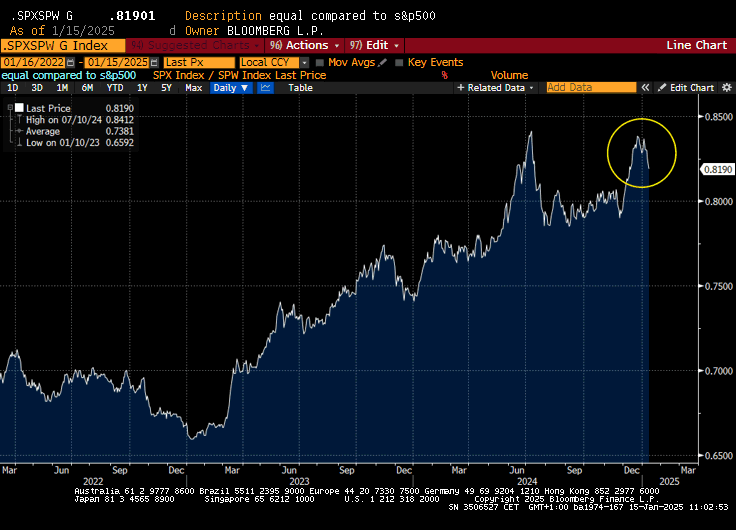Click the 0.8190 last price axis flag
Screen dimensions: 736x530
(718, 169)
